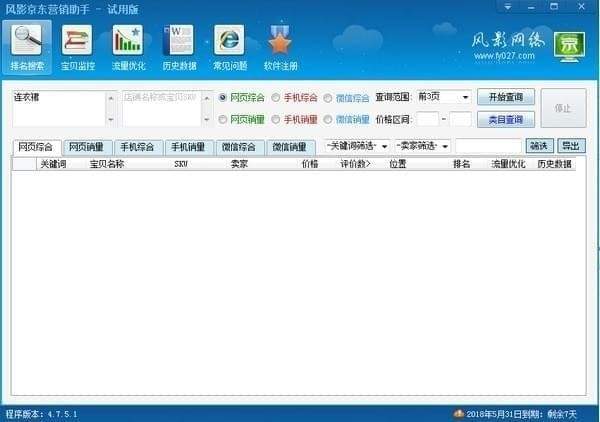
Task: Select the 网页销量 radio button
Action: point(223,120)
